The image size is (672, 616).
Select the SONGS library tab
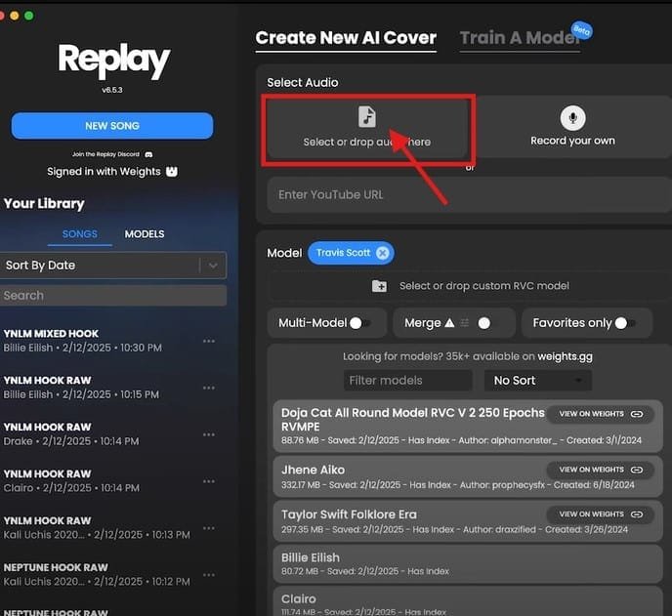tap(80, 234)
